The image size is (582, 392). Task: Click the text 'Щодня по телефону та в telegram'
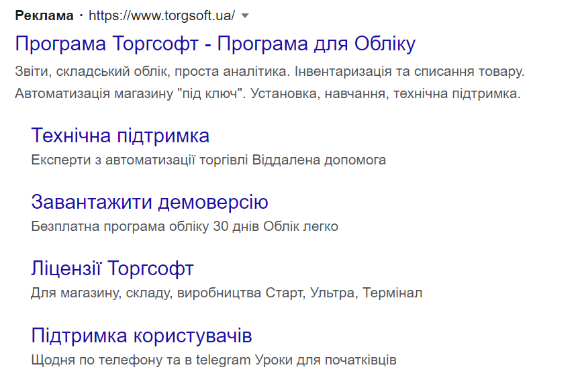[141, 359]
